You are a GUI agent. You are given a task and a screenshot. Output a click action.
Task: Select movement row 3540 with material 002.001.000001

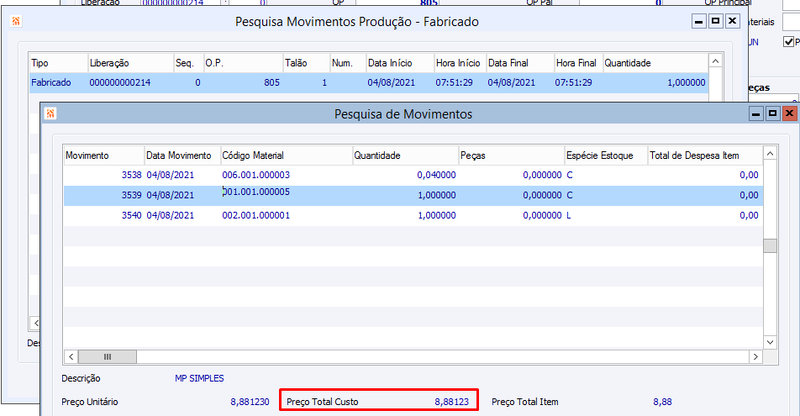coord(413,215)
